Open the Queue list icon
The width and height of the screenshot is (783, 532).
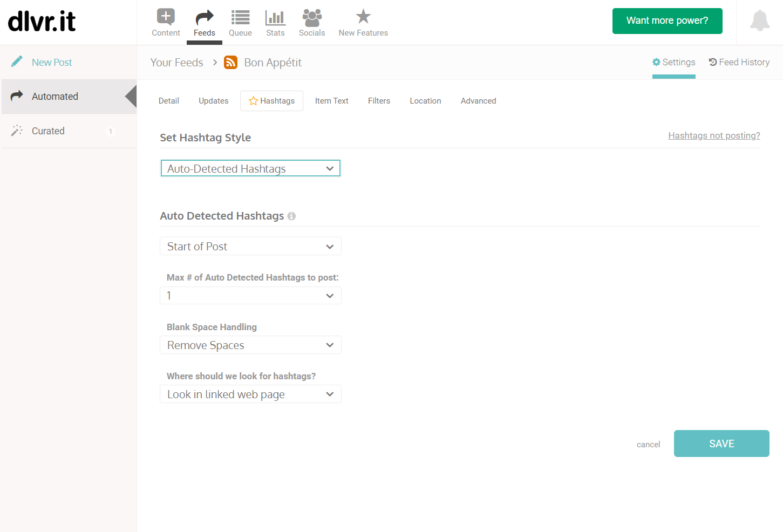click(x=240, y=17)
